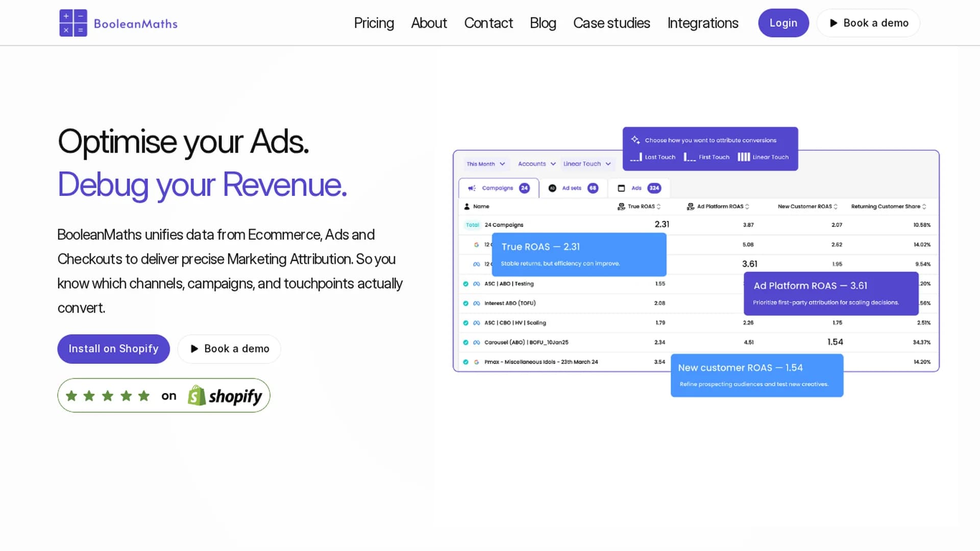Click the person icon beside Name column

point(467,207)
